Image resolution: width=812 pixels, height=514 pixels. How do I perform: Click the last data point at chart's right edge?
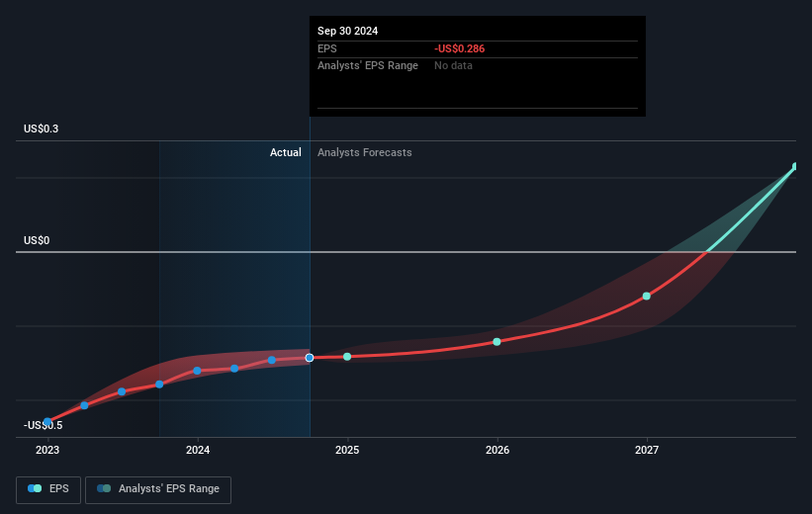(795, 166)
